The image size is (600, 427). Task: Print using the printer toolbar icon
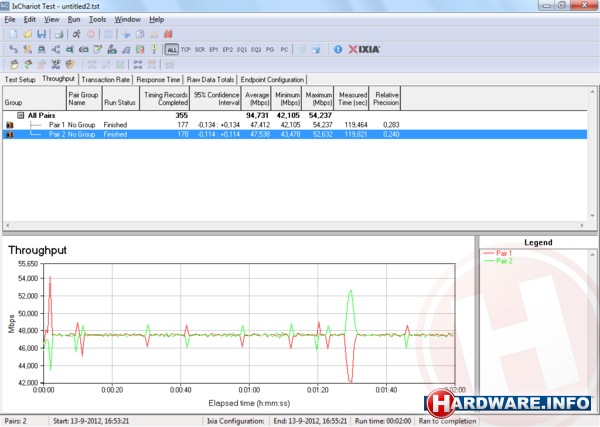[x=59, y=34]
